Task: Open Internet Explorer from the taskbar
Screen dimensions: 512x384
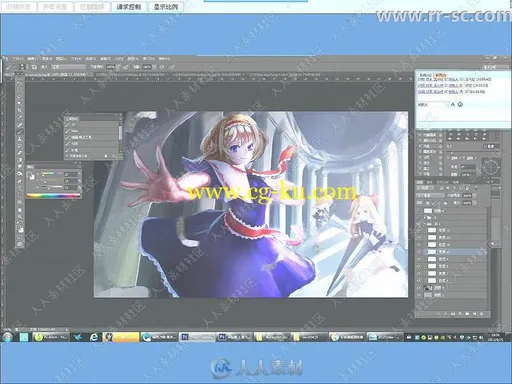Action: click(94, 337)
